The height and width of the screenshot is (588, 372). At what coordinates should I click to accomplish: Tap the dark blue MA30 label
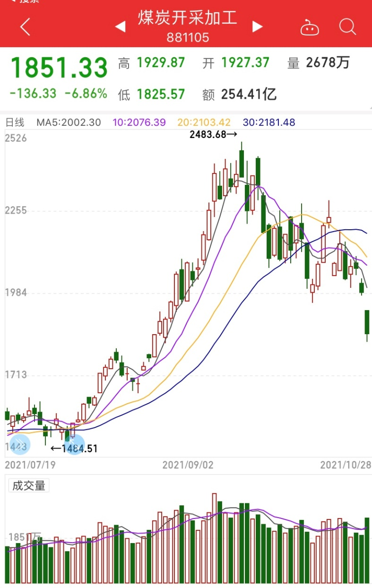point(268,122)
